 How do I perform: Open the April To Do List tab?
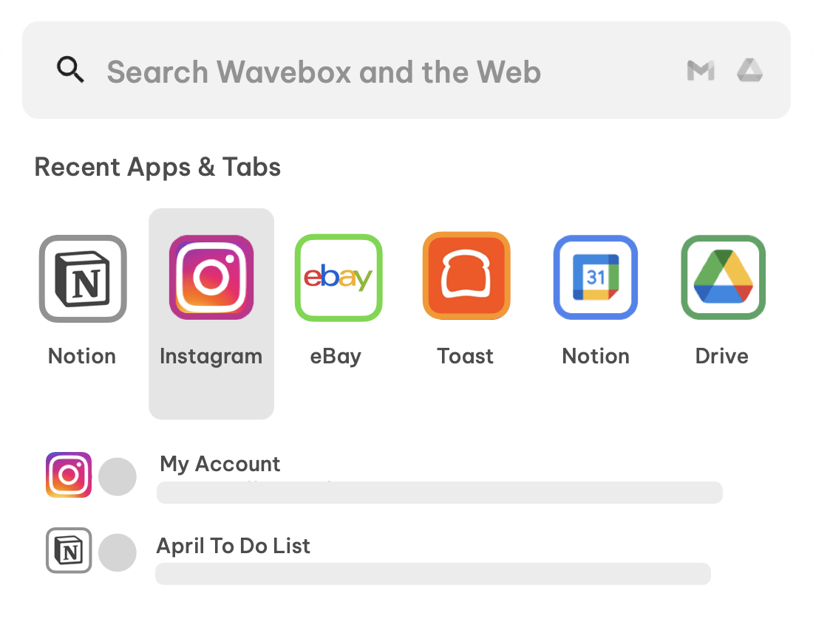coord(234,546)
